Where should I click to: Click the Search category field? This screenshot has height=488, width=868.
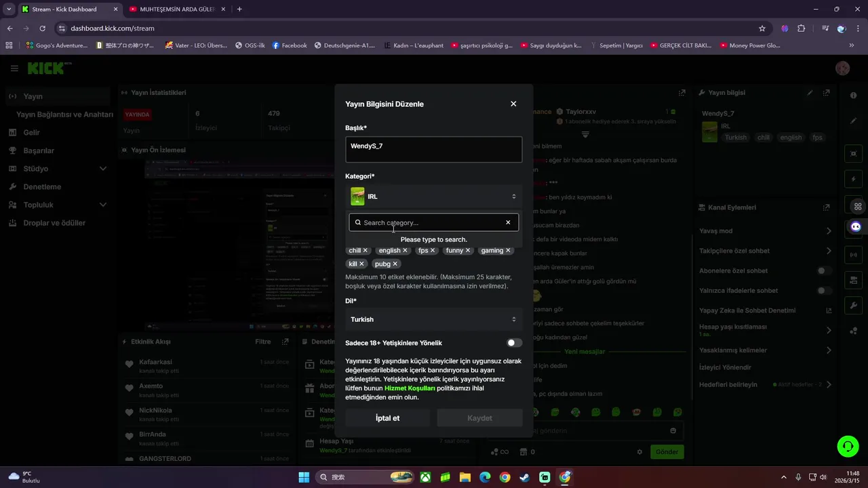point(433,222)
